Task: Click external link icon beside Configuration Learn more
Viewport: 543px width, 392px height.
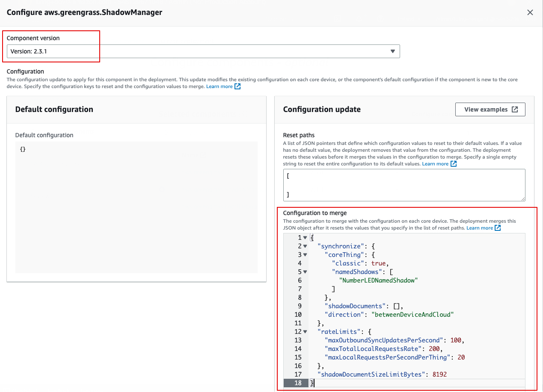Action: [x=238, y=86]
